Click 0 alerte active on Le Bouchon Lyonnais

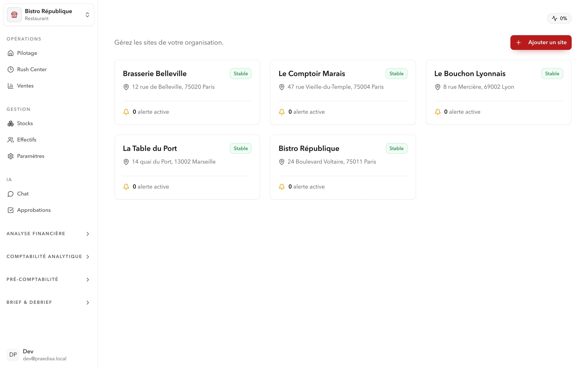click(462, 112)
